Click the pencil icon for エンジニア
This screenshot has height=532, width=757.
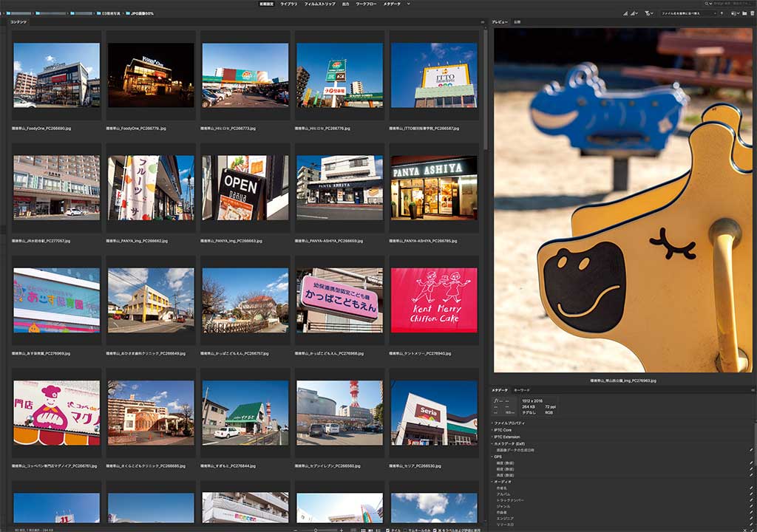751,519
